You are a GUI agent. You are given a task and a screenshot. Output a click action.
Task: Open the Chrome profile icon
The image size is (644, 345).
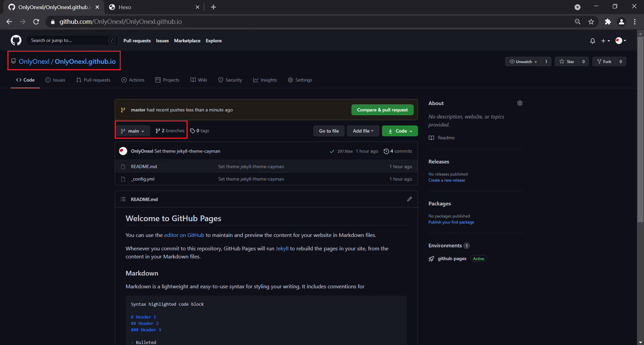pos(622,21)
